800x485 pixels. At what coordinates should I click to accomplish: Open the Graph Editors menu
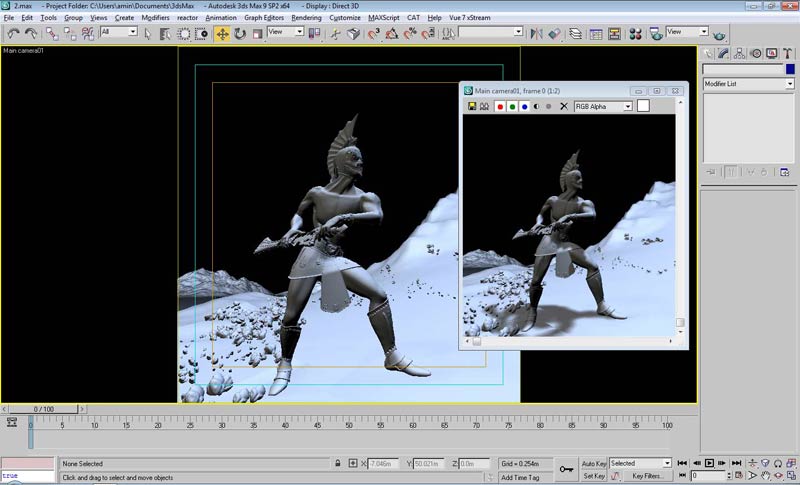click(264, 18)
